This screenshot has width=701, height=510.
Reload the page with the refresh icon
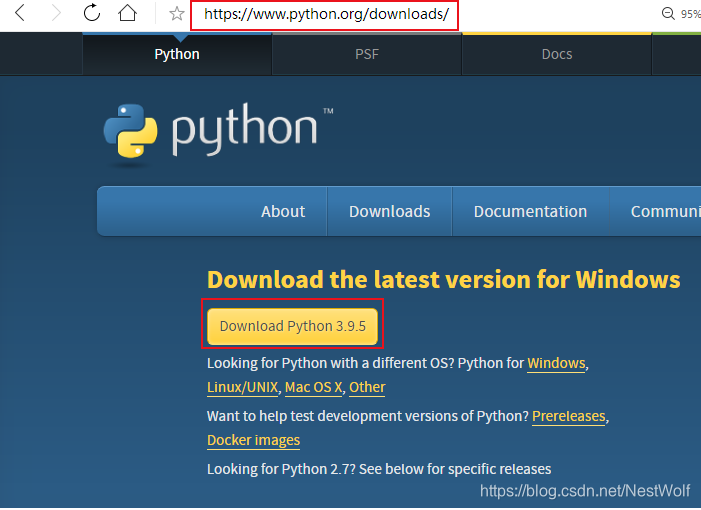pyautogui.click(x=92, y=13)
